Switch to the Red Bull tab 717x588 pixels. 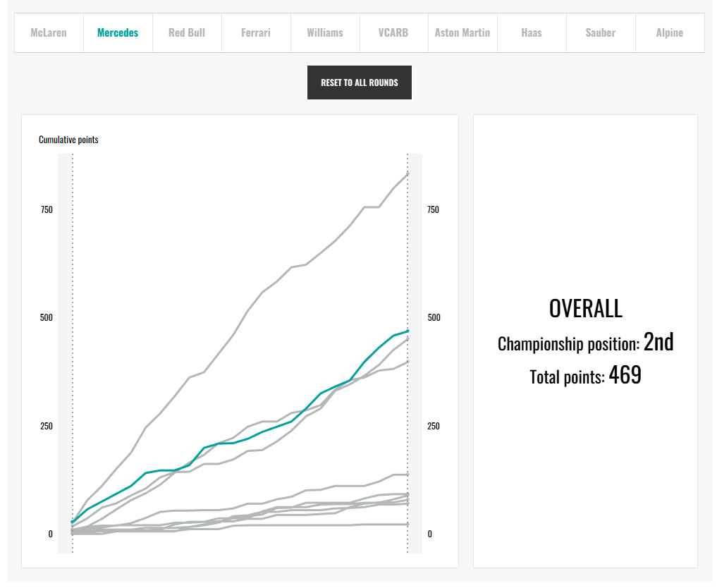point(187,33)
